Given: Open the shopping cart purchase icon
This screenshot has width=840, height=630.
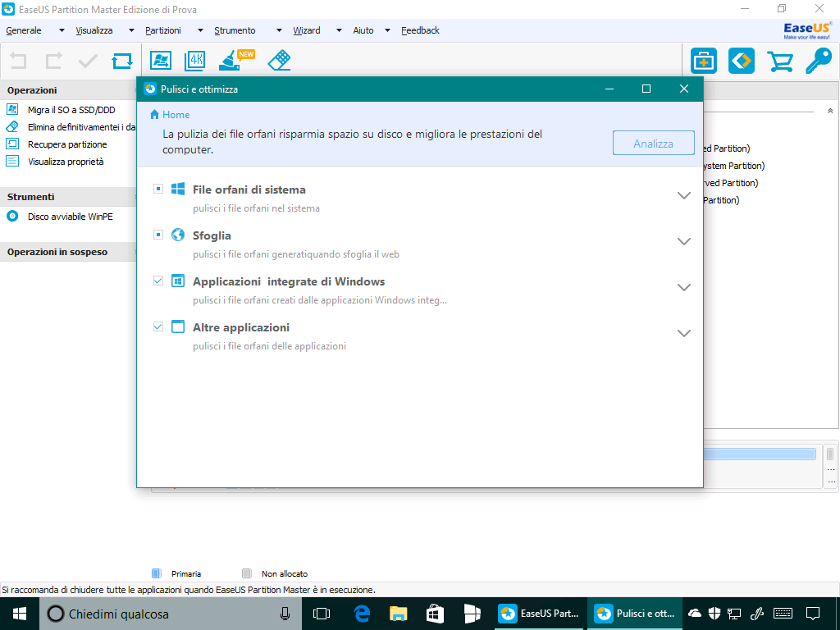Looking at the screenshot, I should coord(780,61).
